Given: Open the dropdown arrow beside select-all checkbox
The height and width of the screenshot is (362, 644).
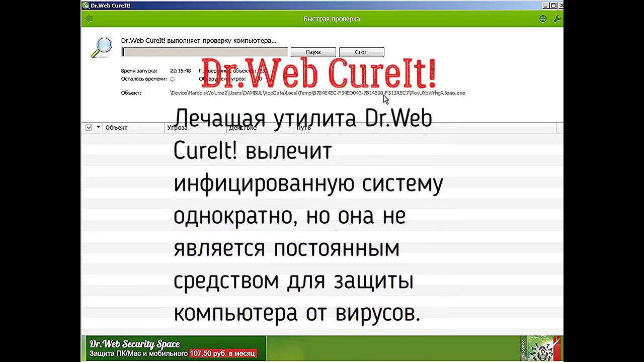Looking at the screenshot, I should tap(98, 127).
